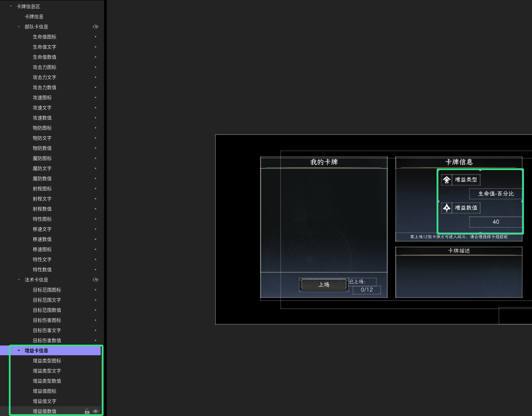Screen dimensions: 532x416
Task: Toggle visibility dot of 目标伤害文字 layer
Action: pyautogui.click(x=96, y=330)
